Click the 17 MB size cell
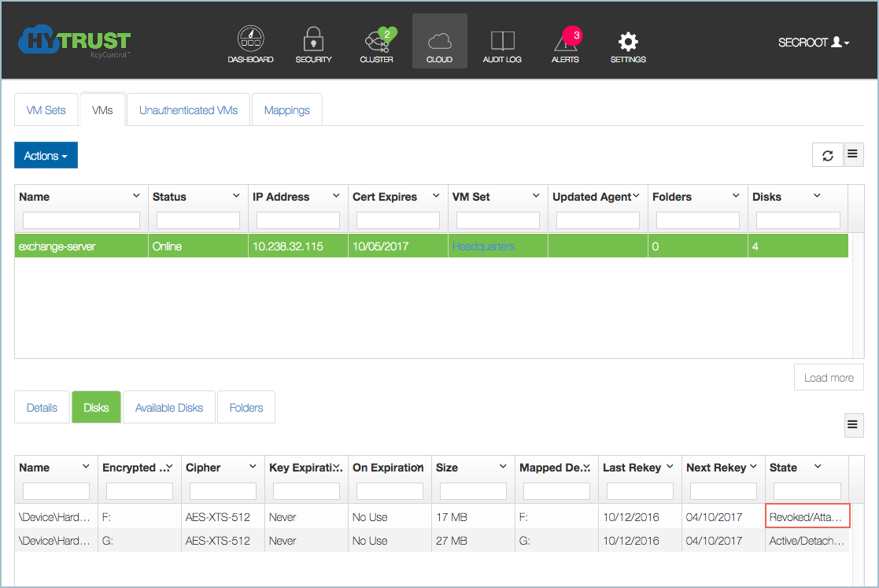Viewport: 879px width, 588px height. pyautogui.click(x=473, y=516)
